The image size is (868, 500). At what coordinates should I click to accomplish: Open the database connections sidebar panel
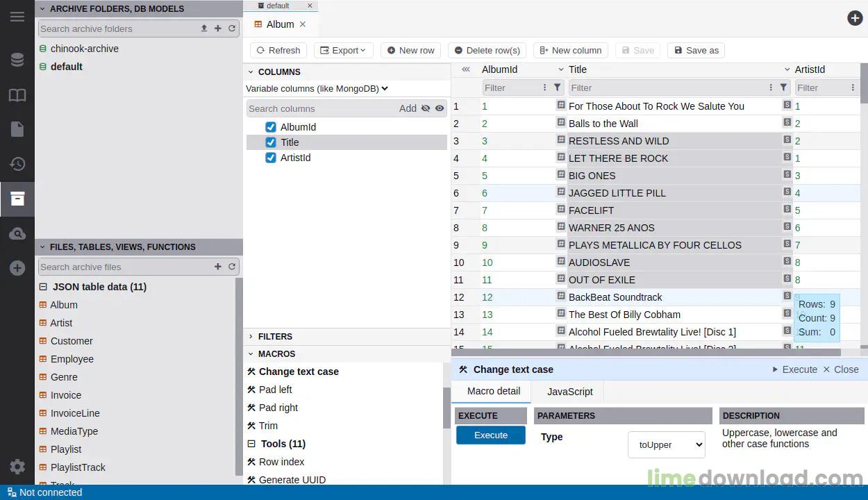point(17,60)
